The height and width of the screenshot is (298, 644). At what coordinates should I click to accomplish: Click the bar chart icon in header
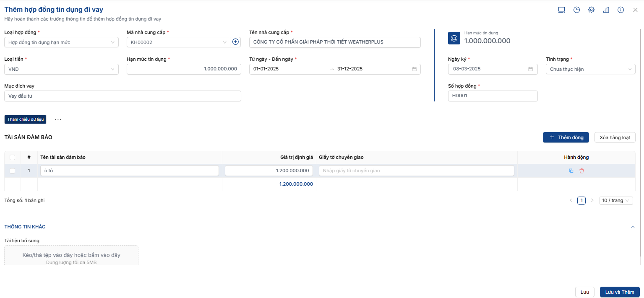(x=606, y=10)
